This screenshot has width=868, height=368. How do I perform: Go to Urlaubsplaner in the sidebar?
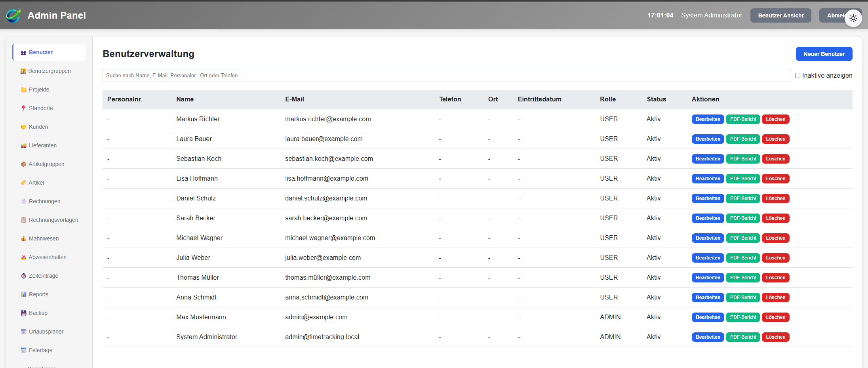[46, 332]
